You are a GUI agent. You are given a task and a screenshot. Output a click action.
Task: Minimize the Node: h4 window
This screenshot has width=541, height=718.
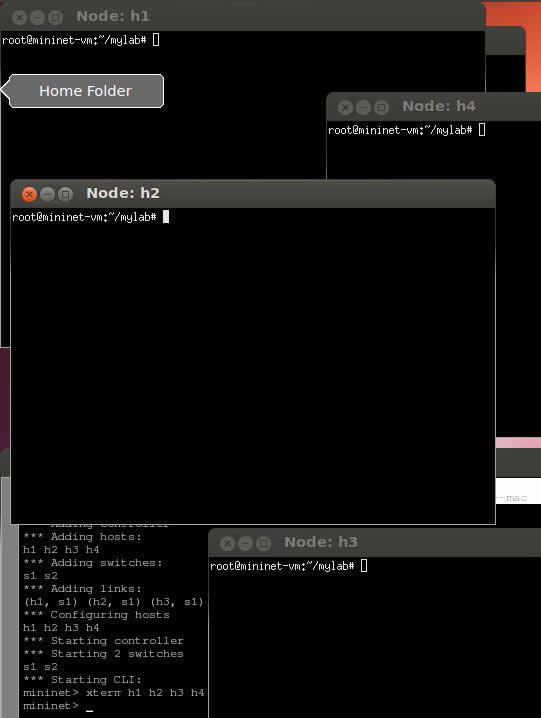[363, 108]
